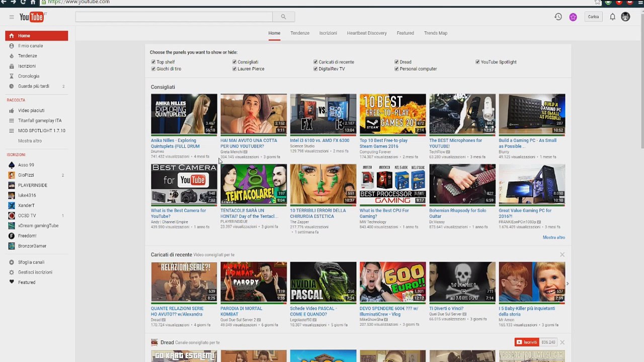Click the playlist icon for MOD SPOTLIGHT 1.7.10

[12, 131]
